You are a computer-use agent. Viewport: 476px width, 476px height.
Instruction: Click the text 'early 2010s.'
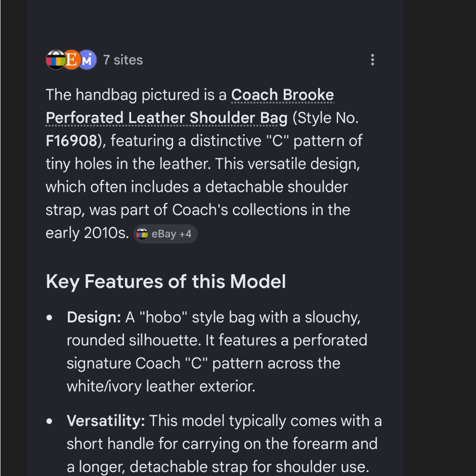(88, 233)
